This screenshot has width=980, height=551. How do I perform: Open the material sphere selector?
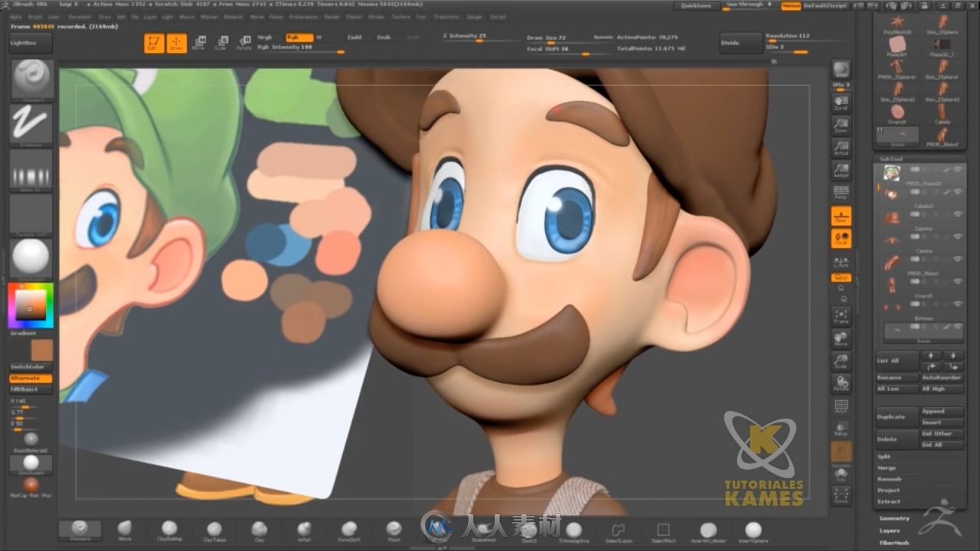tap(31, 259)
